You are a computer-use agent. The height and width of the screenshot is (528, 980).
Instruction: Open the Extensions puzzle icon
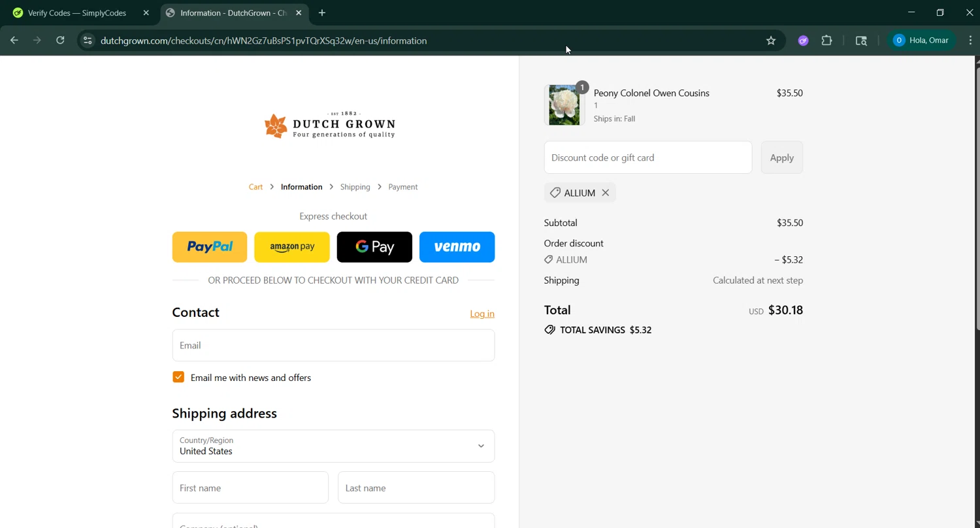[x=827, y=41]
